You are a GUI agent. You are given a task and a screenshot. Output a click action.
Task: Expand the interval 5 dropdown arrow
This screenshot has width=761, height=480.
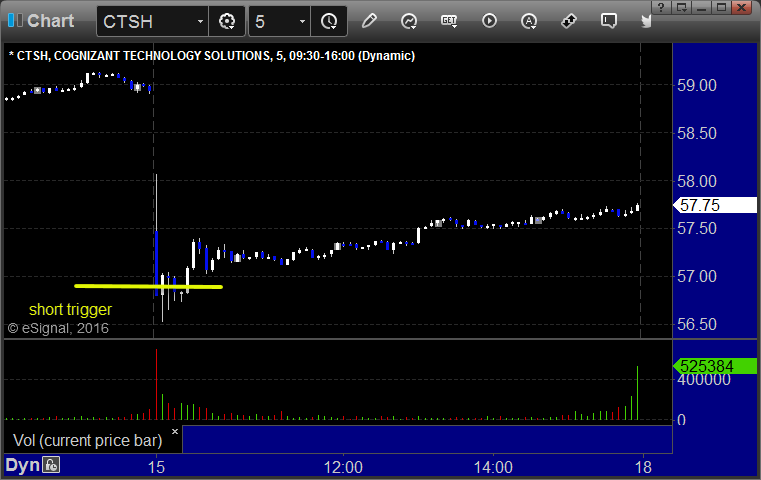(x=302, y=21)
